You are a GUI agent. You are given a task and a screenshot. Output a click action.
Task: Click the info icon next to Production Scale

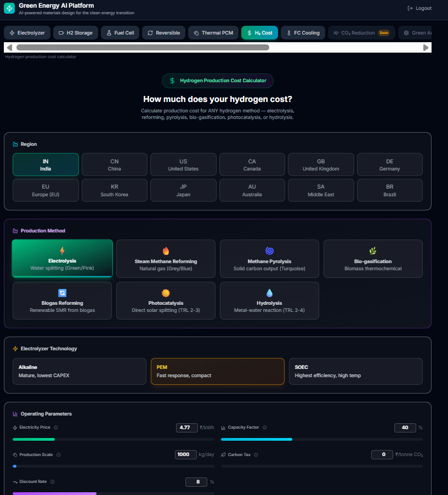coord(59,455)
